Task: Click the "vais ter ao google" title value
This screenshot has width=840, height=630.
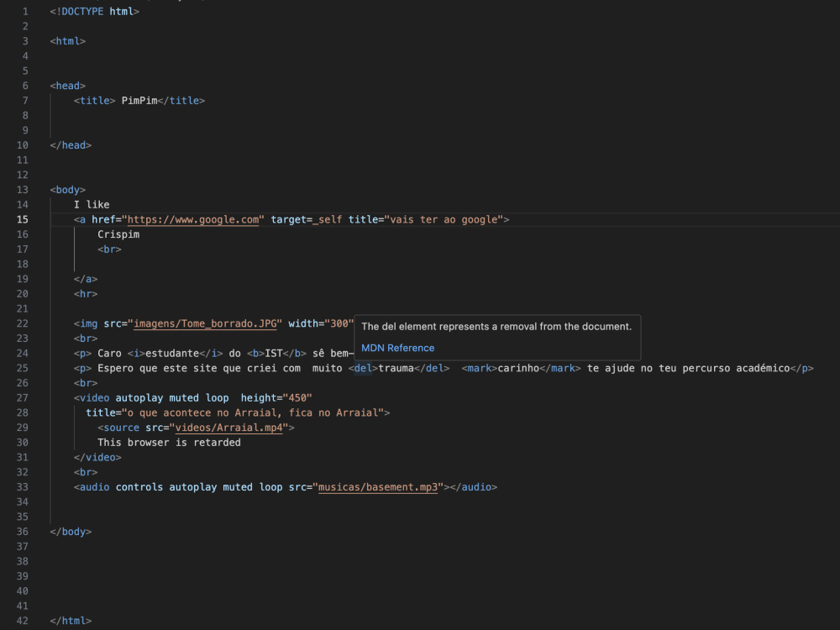Action: coord(444,219)
